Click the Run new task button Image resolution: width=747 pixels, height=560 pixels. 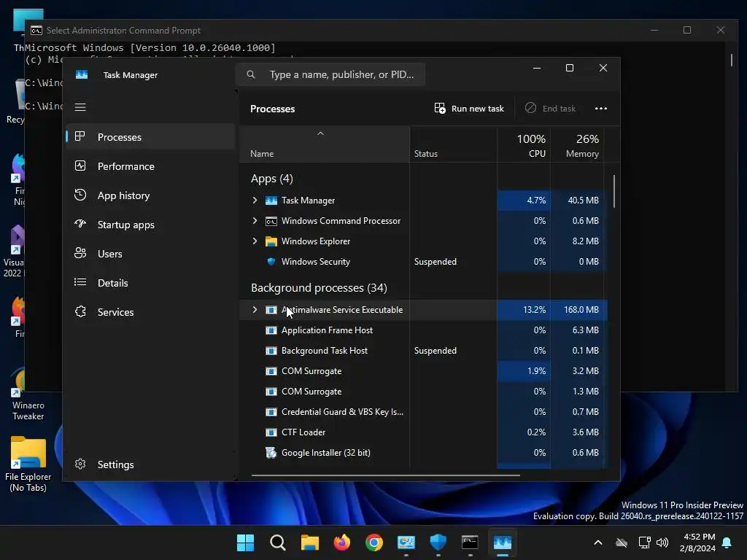point(469,109)
